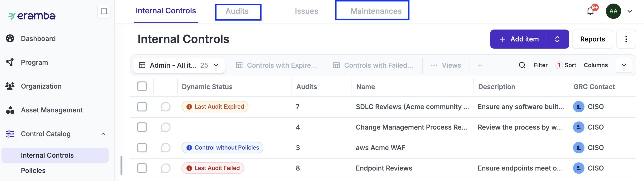Image resolution: width=644 pixels, height=181 pixels.
Task: Click the AA user avatar
Action: tap(613, 11)
